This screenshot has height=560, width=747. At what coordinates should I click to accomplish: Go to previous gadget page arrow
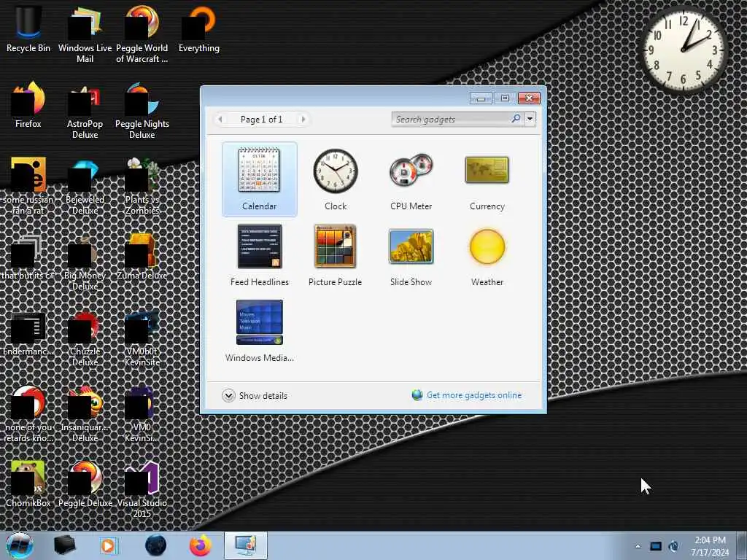[220, 119]
